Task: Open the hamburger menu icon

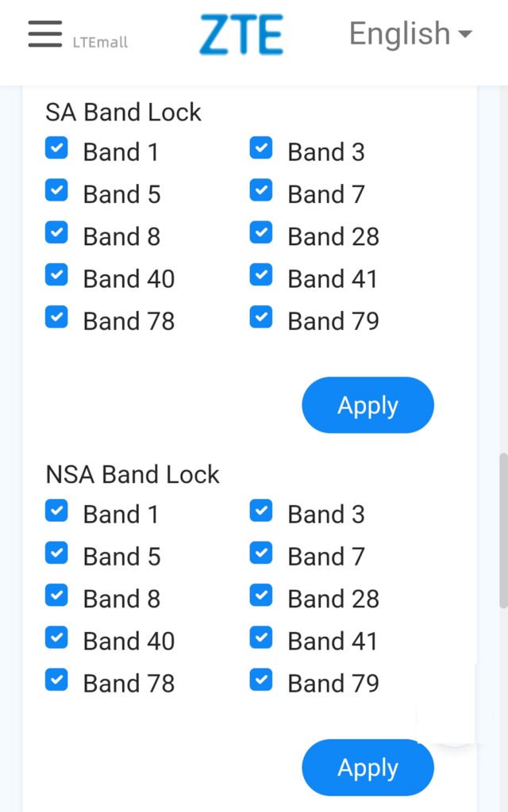Action: click(x=44, y=34)
